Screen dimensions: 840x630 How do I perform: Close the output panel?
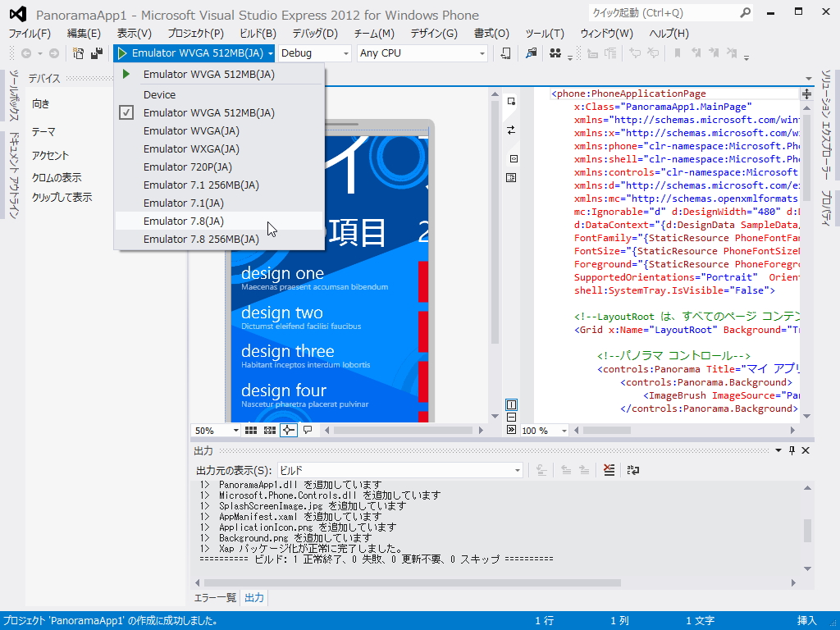click(806, 450)
